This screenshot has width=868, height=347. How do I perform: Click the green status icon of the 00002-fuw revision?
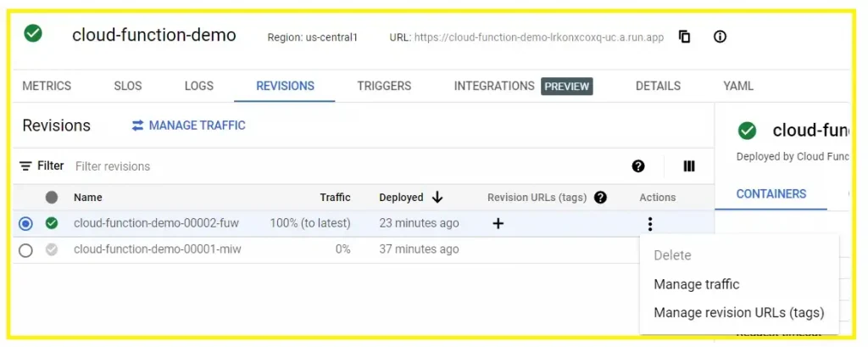click(x=52, y=223)
